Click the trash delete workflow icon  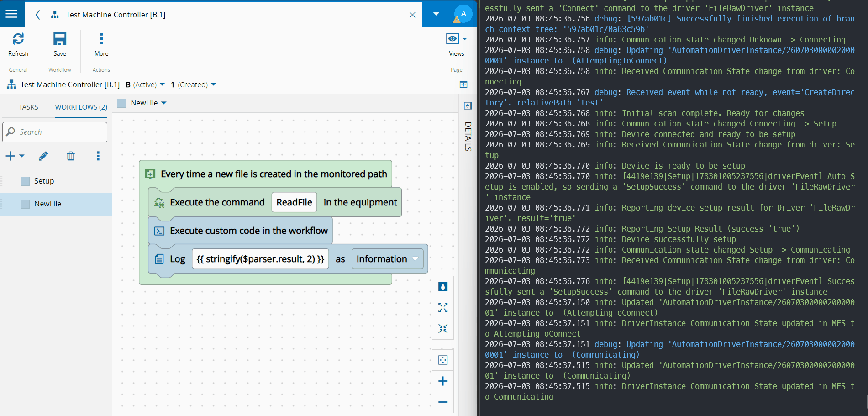(71, 156)
